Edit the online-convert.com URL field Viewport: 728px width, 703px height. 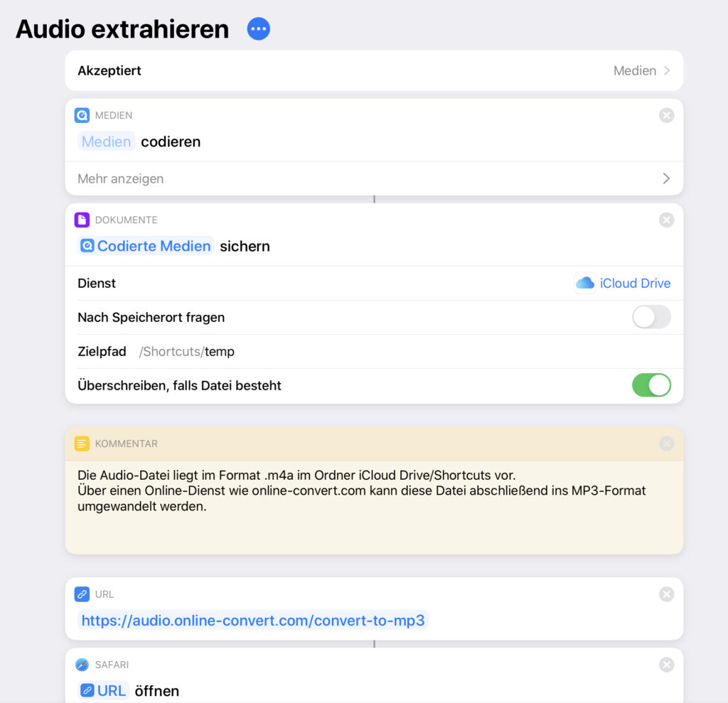(253, 620)
